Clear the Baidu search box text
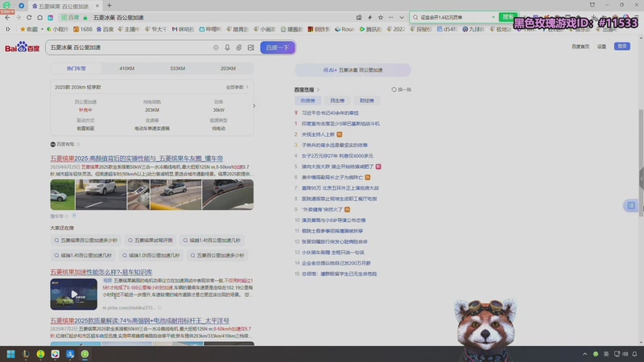 [216, 47]
